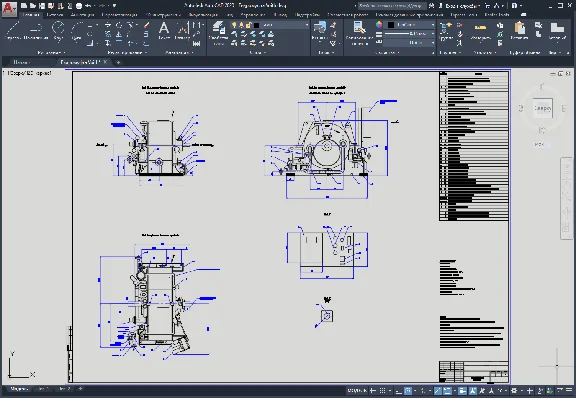Screen dimensions: 576x398
Task: Click in the help search input field
Action: 392,6
